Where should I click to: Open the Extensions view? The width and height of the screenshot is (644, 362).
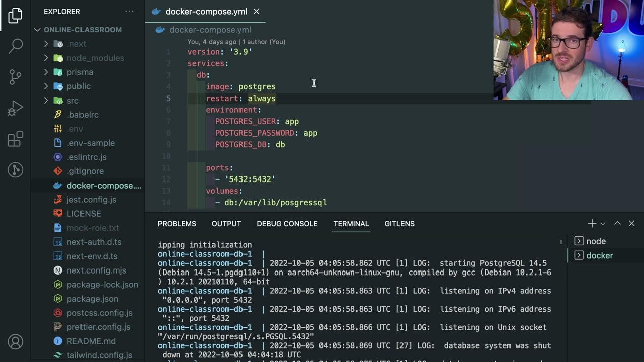15,139
